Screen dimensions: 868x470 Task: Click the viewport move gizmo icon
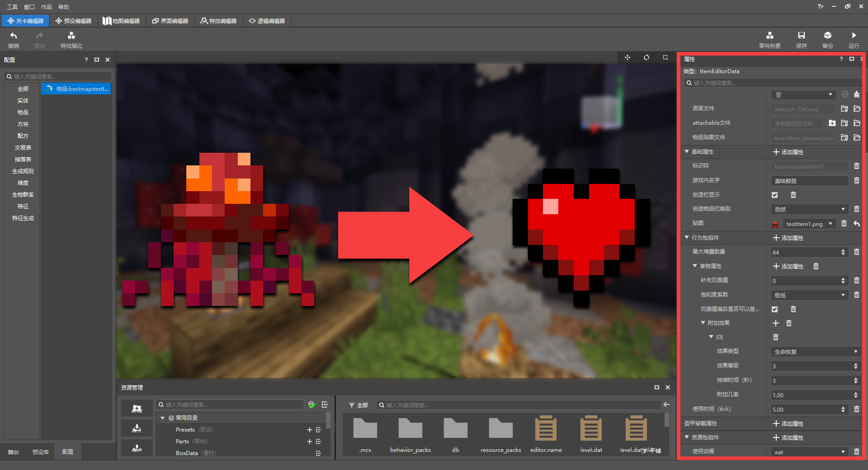(627, 57)
